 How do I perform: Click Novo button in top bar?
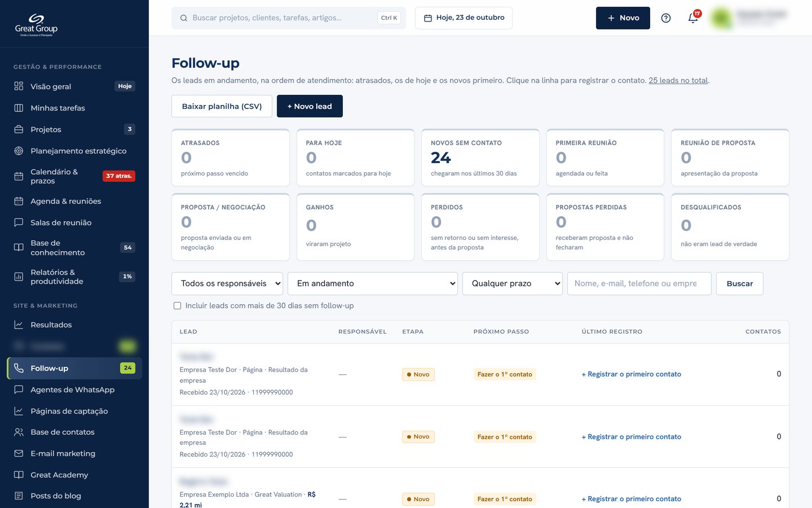623,18
